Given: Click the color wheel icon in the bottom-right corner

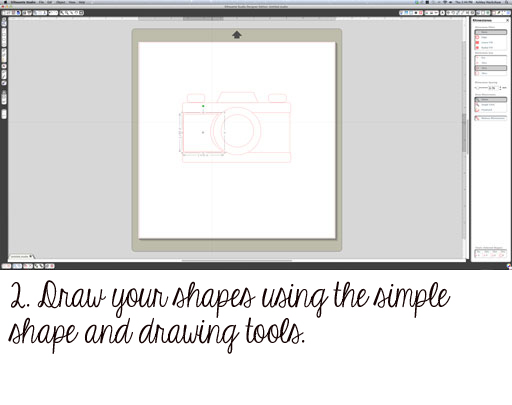Looking at the screenshot, I should click(x=509, y=266).
